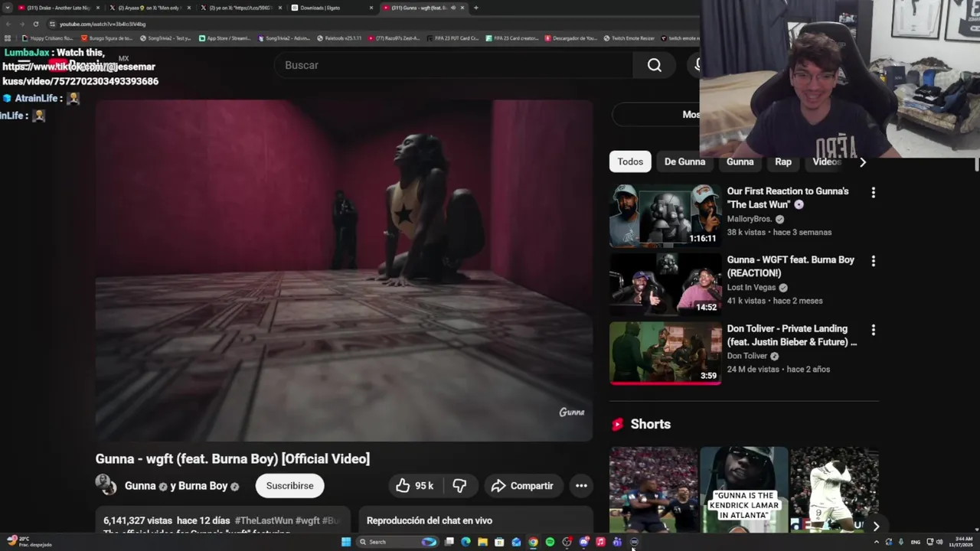
Task: Reload the page
Action: 35,24
